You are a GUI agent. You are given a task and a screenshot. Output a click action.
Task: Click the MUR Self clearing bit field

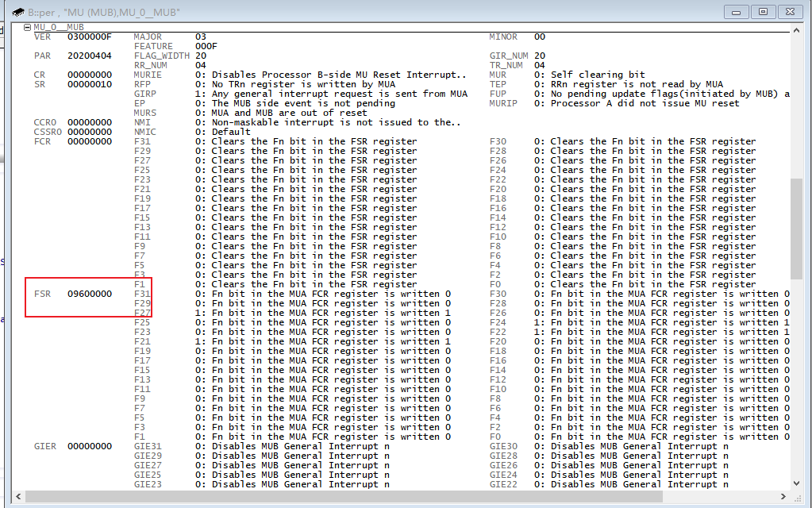pyautogui.click(x=567, y=75)
